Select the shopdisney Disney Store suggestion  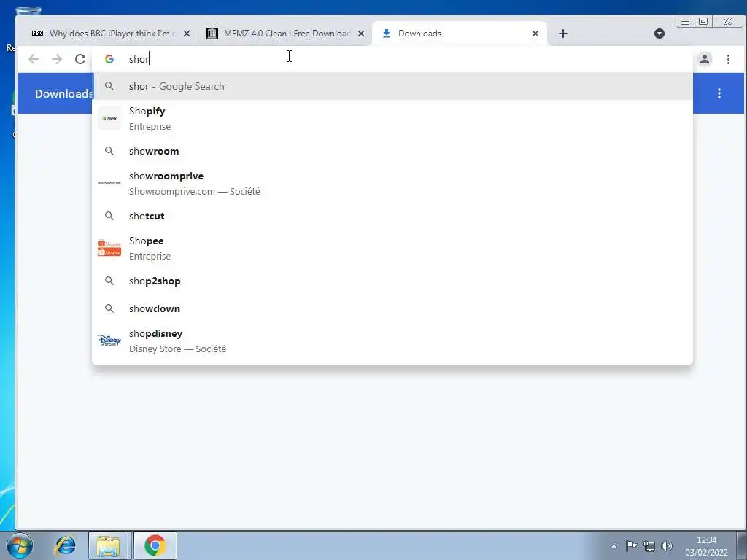click(x=392, y=341)
